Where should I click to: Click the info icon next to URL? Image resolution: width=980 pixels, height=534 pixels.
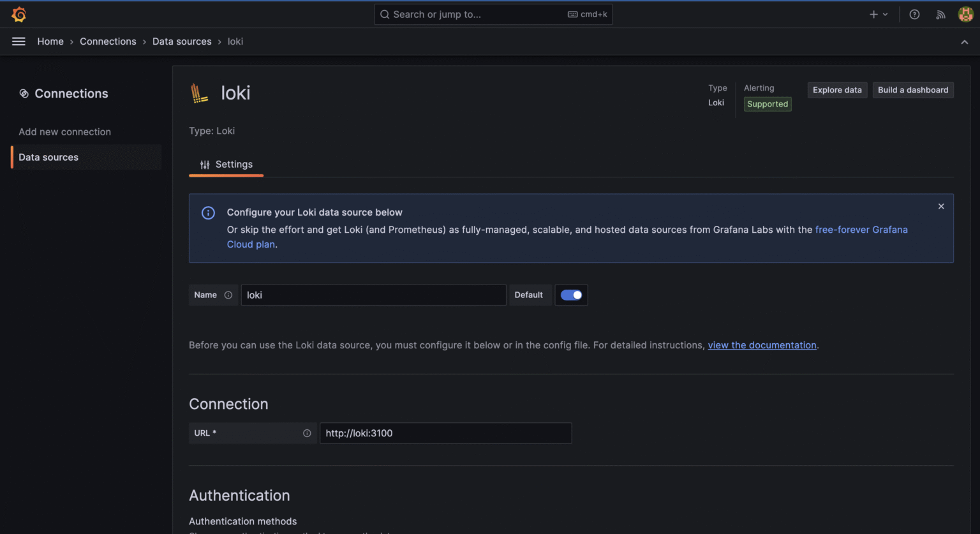pos(307,433)
